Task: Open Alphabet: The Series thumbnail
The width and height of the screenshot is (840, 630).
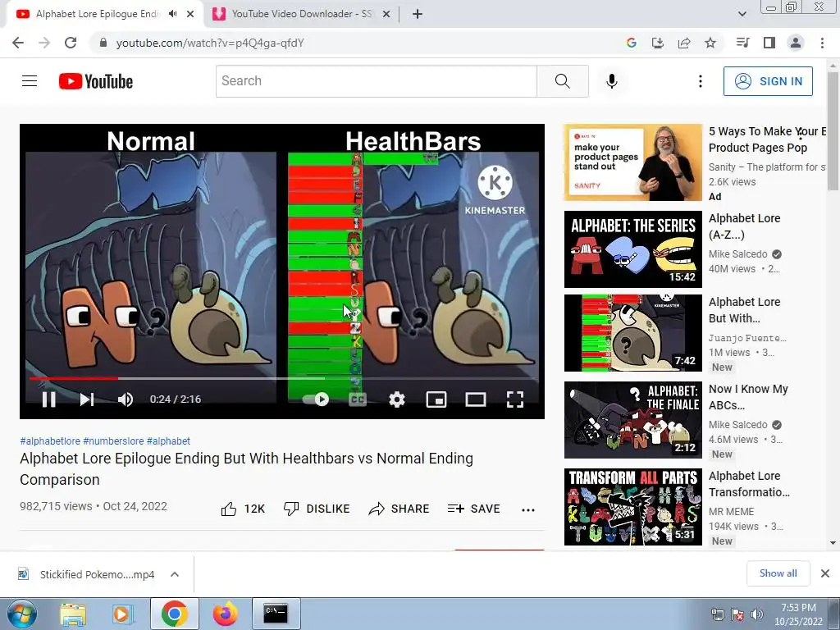Action: coord(632,249)
